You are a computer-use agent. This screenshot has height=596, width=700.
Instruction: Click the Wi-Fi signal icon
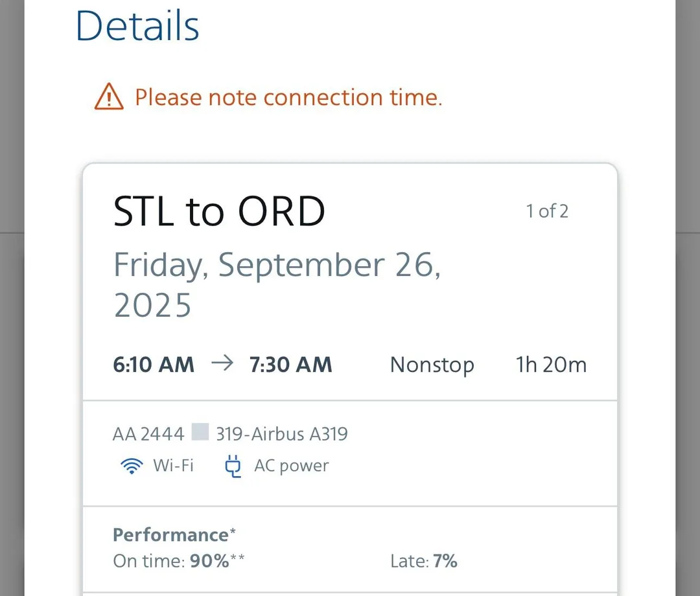point(132,466)
